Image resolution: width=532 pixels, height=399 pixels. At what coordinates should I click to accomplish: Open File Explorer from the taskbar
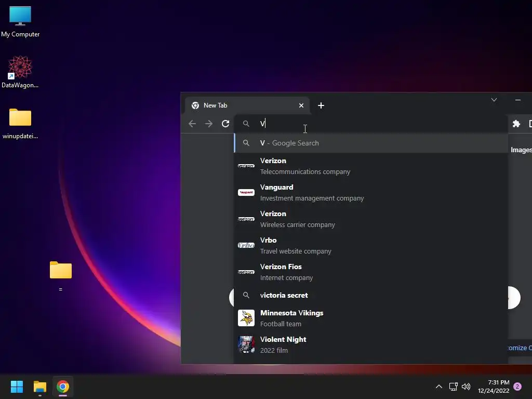39,387
